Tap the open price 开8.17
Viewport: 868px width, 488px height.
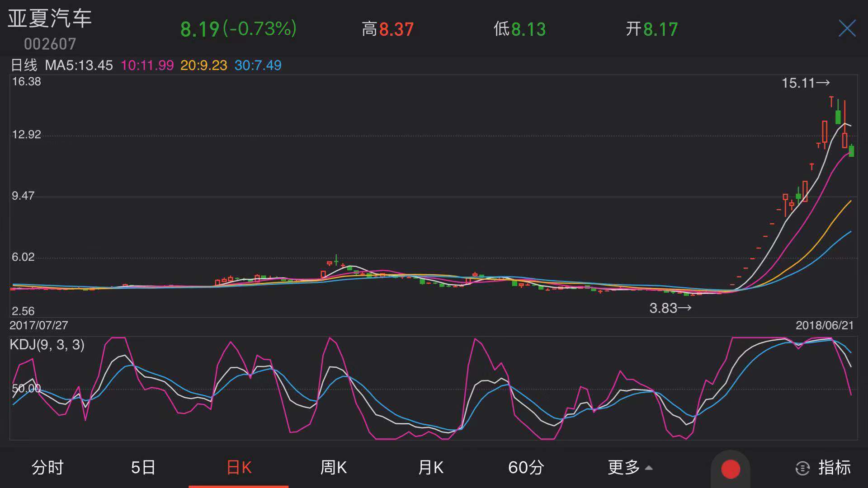click(x=651, y=29)
